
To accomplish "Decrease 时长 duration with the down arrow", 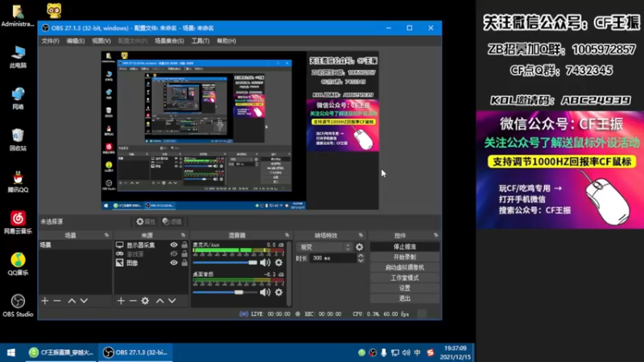I will click(361, 261).
